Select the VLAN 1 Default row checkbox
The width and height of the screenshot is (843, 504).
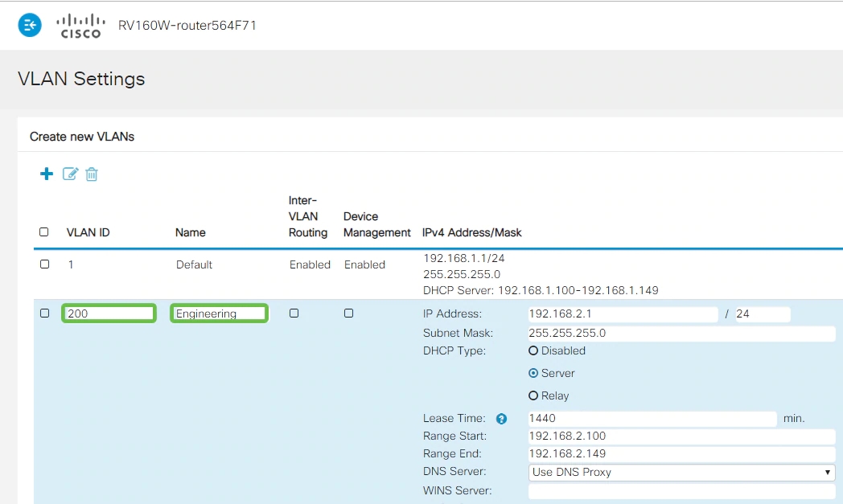tap(44, 264)
